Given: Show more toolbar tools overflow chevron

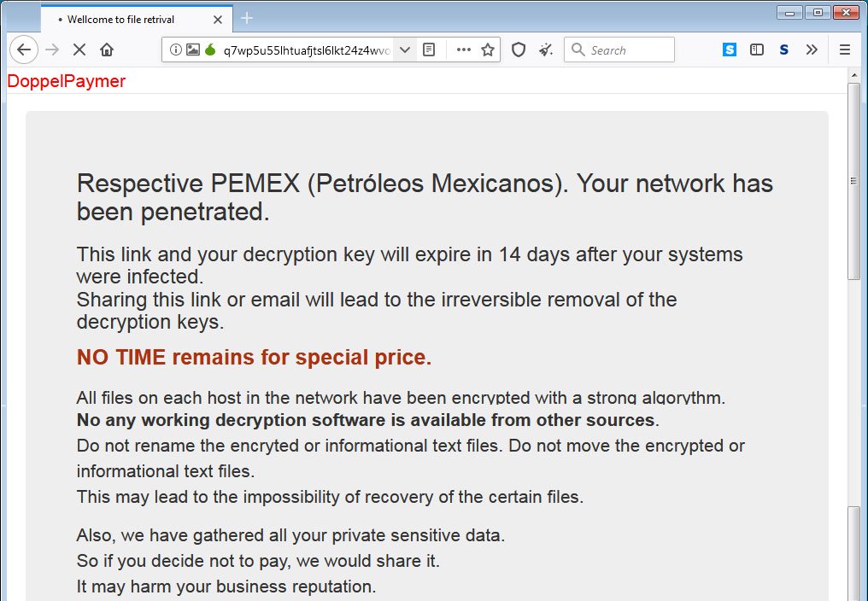Looking at the screenshot, I should click(x=812, y=50).
